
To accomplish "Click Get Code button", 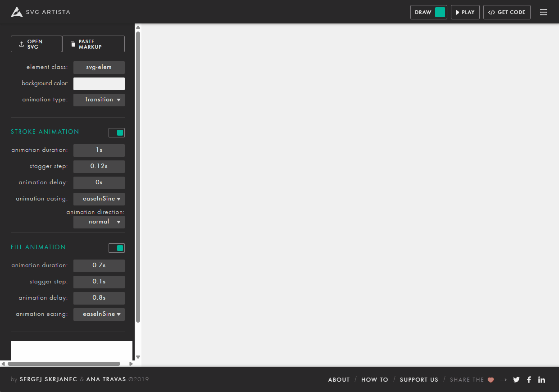I will pos(507,12).
